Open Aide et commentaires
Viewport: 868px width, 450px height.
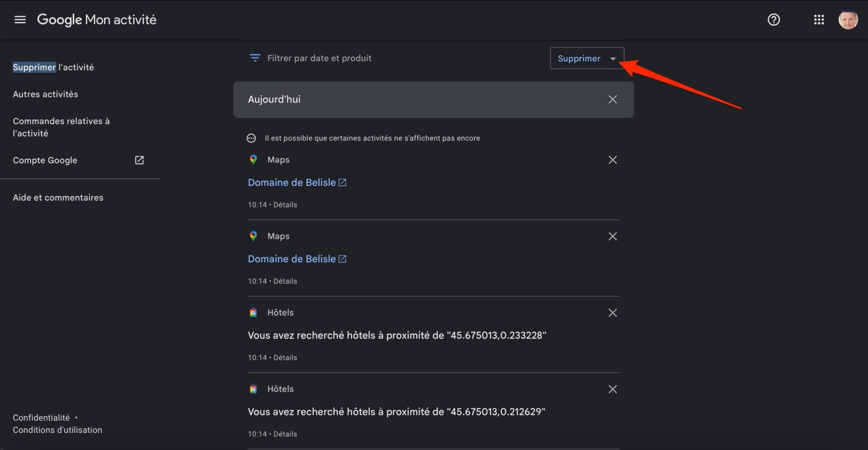point(58,198)
